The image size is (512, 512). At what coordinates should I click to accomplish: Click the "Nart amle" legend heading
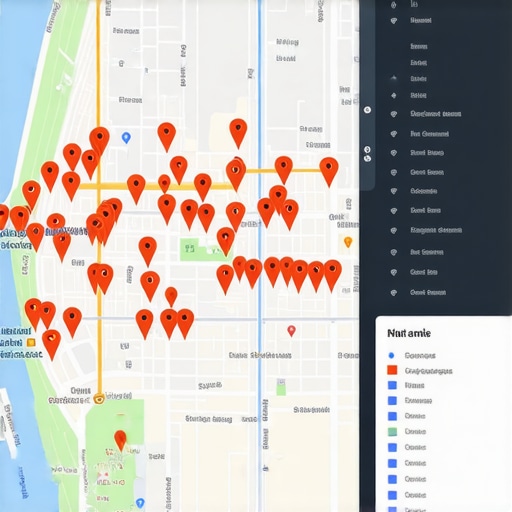click(x=409, y=333)
